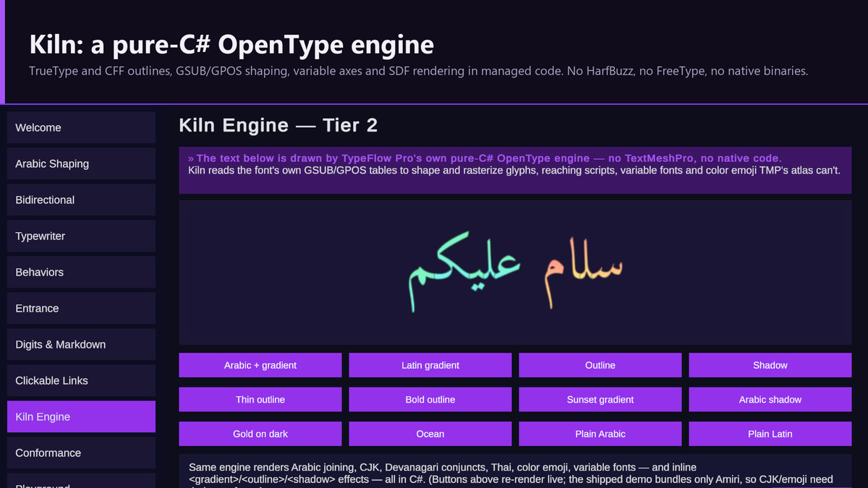Viewport: 868px width, 488px height.
Task: Open the Clickable Links demo
Action: tap(81, 380)
